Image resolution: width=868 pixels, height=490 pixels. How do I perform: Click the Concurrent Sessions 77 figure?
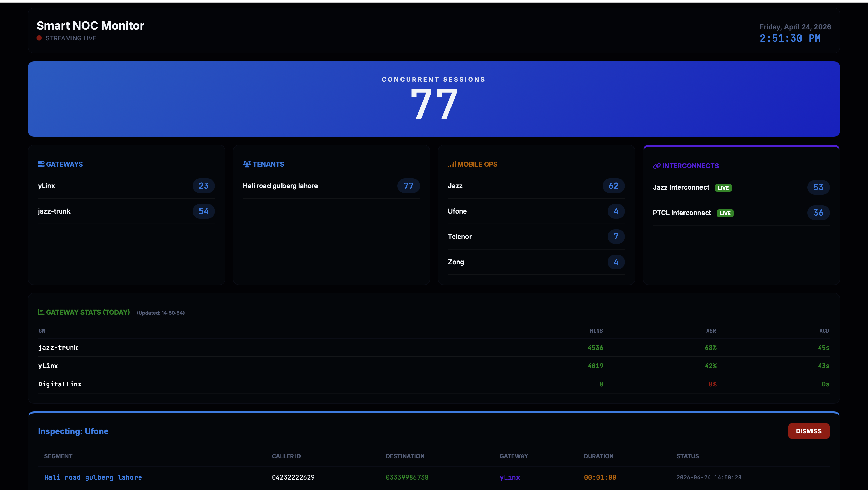[434, 104]
